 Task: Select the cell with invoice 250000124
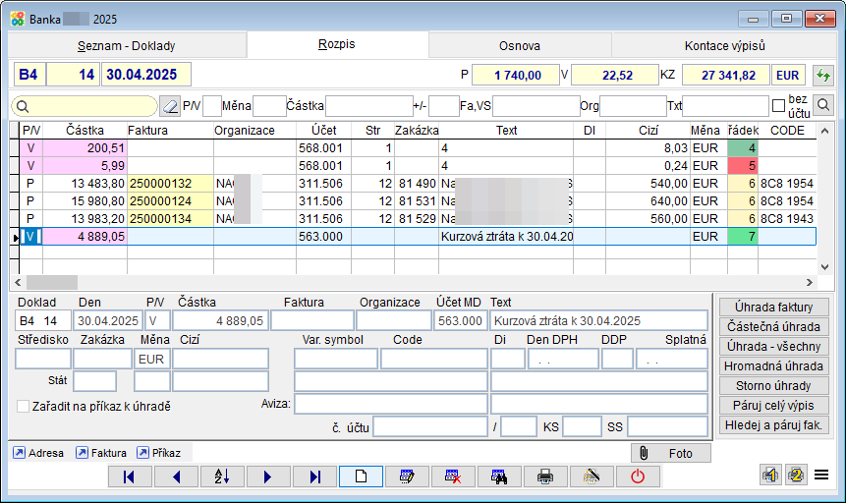pos(171,201)
